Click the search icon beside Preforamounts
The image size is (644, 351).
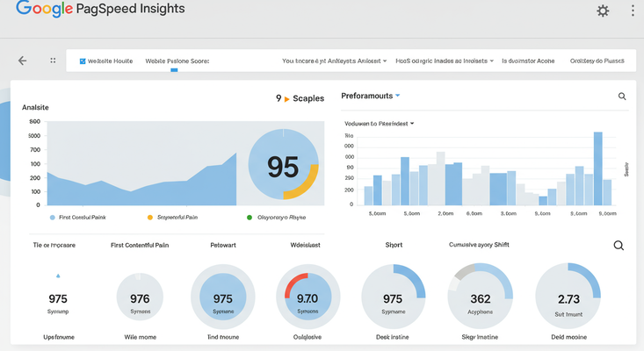(x=622, y=97)
